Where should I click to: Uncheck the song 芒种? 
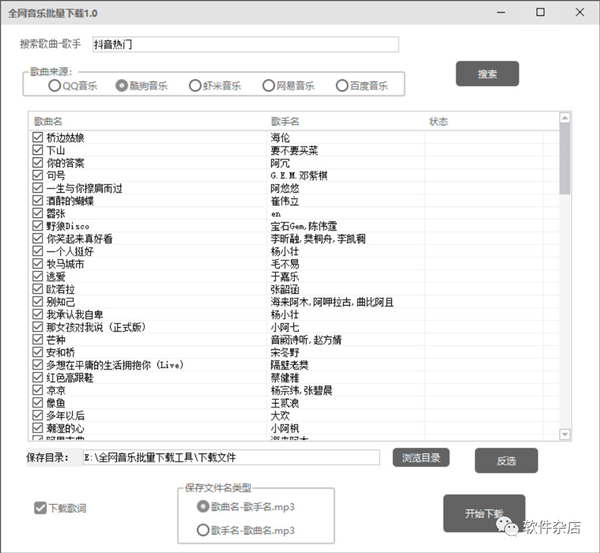tap(38, 339)
